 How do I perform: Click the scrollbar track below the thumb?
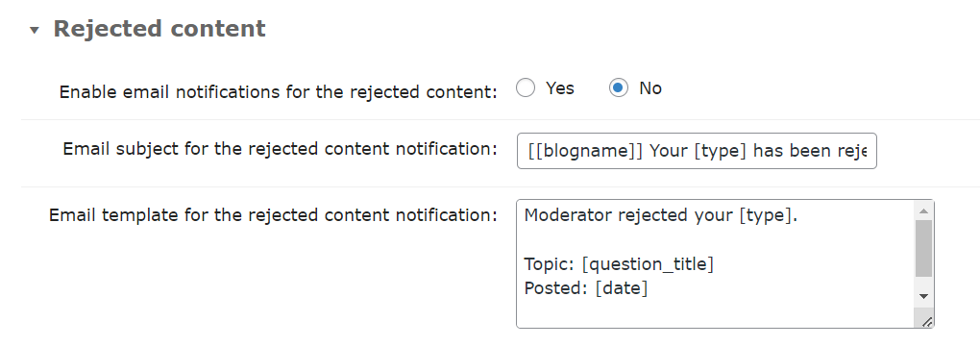click(x=923, y=283)
